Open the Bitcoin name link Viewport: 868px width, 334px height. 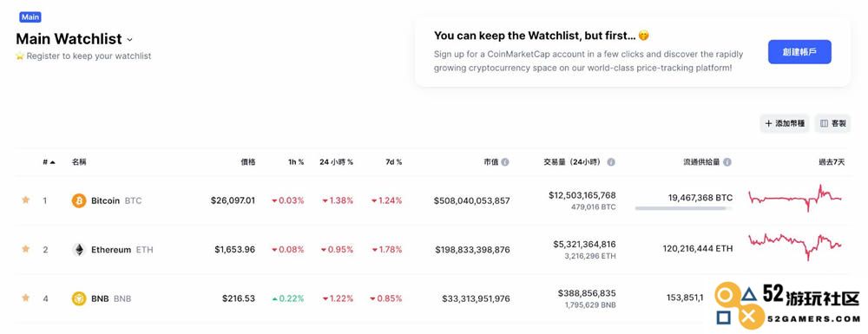pyautogui.click(x=105, y=200)
